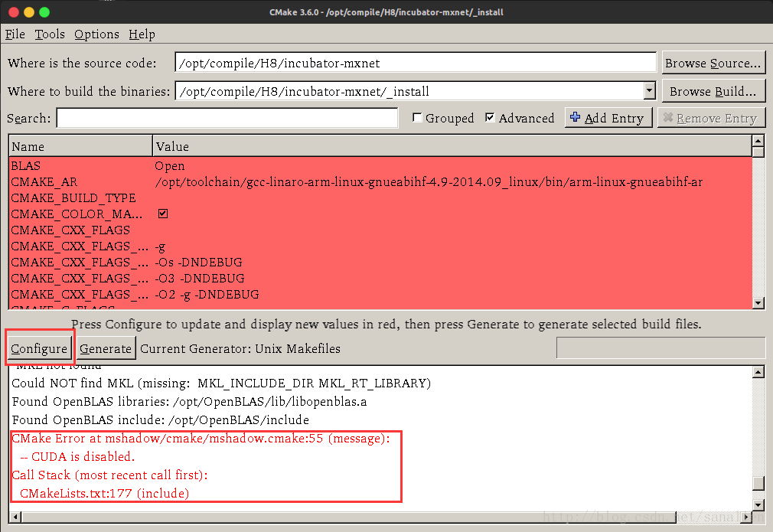The image size is (773, 532).
Task: Untick the Advanced checkbox
Action: 490,117
